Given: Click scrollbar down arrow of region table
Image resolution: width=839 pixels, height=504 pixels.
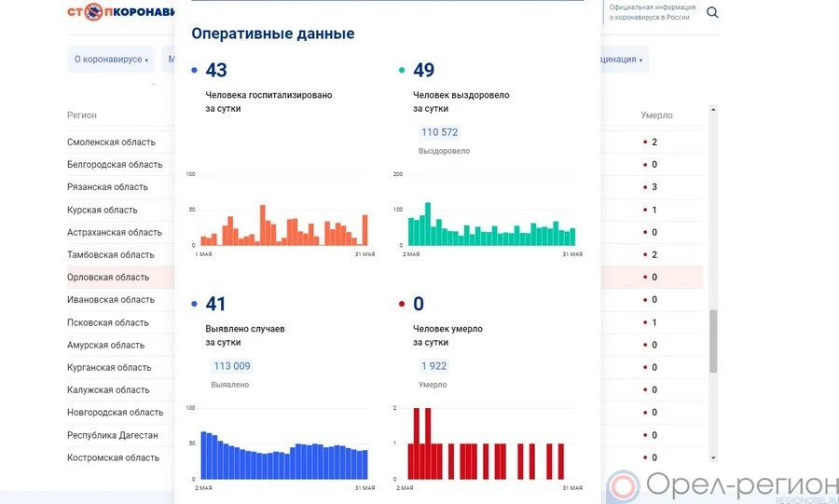Looking at the screenshot, I should tap(713, 457).
